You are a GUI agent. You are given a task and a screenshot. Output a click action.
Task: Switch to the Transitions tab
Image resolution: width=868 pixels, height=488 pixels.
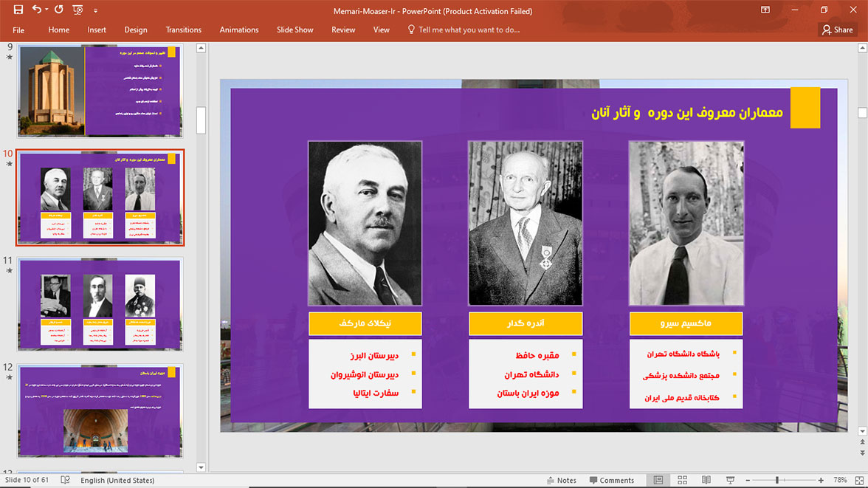184,30
